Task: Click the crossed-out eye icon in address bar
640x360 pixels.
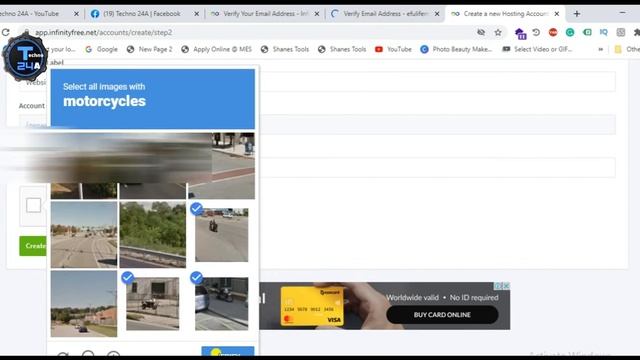Action: coord(481,32)
